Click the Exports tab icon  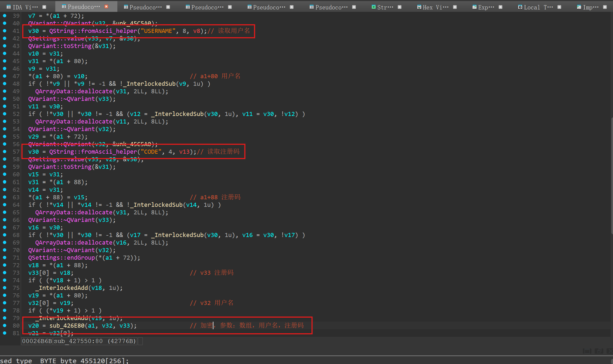click(x=474, y=7)
